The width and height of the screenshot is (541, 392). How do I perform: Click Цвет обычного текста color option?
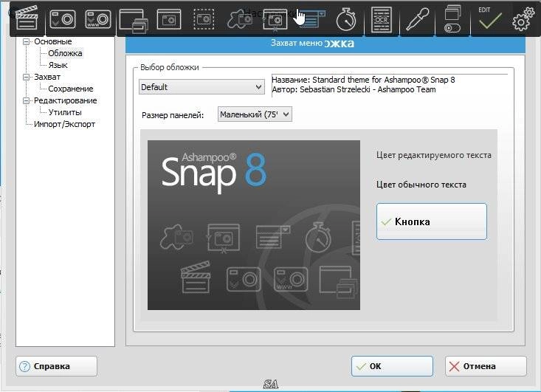[421, 185]
